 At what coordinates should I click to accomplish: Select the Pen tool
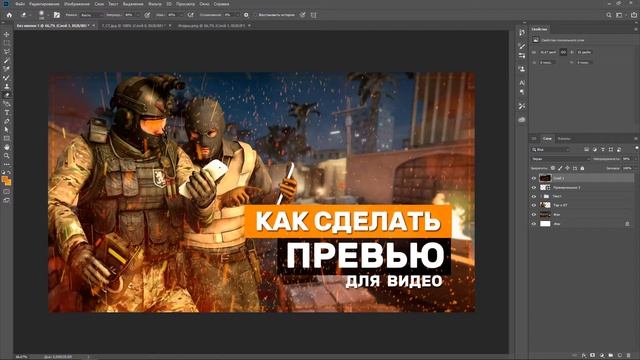pos(7,121)
